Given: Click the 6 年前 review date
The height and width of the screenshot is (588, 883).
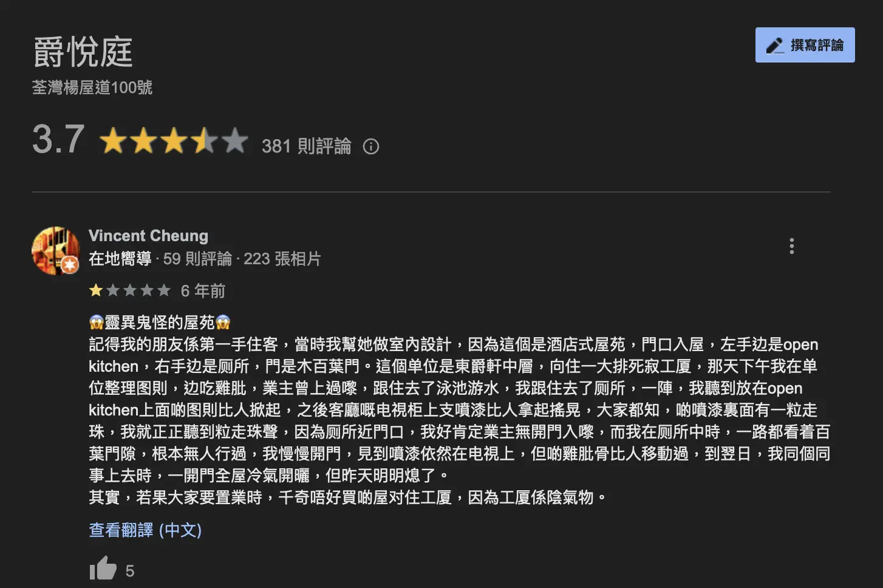Looking at the screenshot, I should coord(203,291).
